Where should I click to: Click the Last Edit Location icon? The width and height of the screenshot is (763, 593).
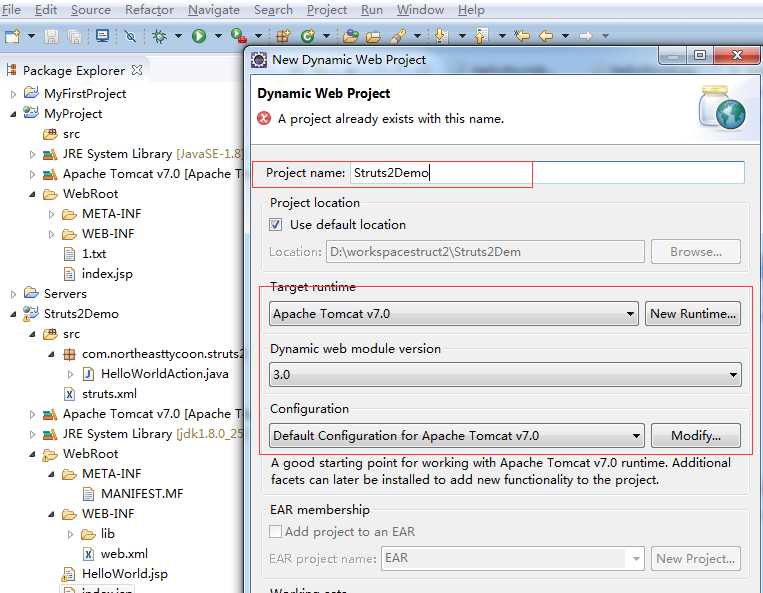(x=522, y=36)
